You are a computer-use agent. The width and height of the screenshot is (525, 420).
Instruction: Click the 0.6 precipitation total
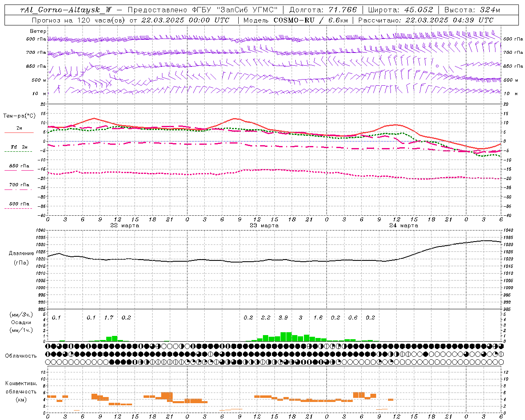(x=353, y=317)
